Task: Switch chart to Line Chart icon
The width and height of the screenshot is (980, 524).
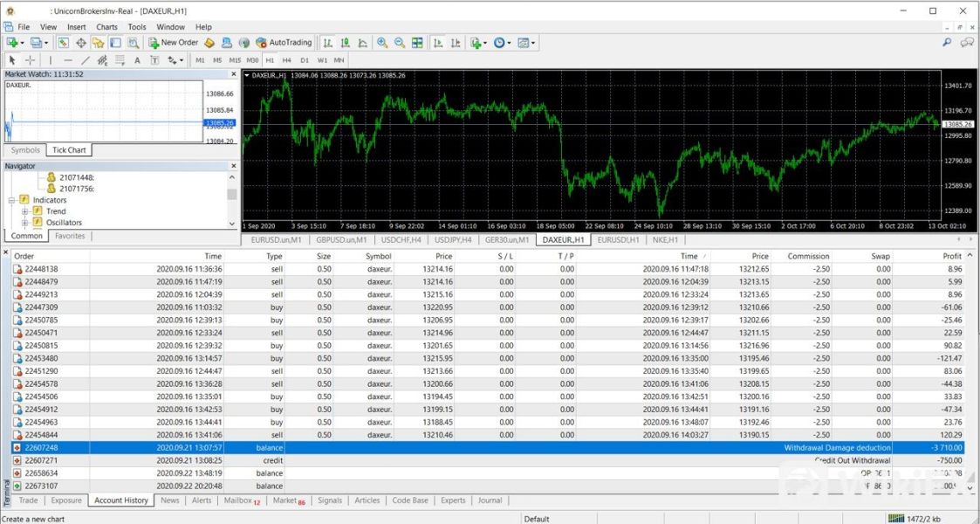Action: pos(362,43)
